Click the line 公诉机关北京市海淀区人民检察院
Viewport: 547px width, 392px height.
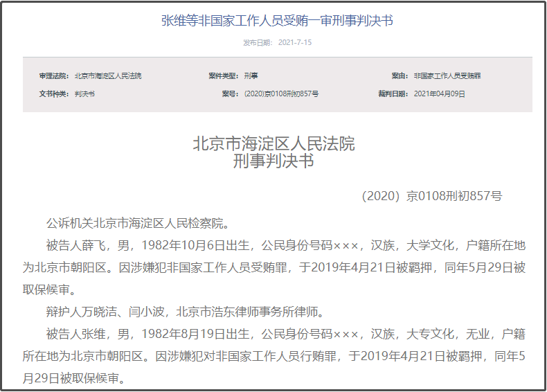tap(138, 224)
